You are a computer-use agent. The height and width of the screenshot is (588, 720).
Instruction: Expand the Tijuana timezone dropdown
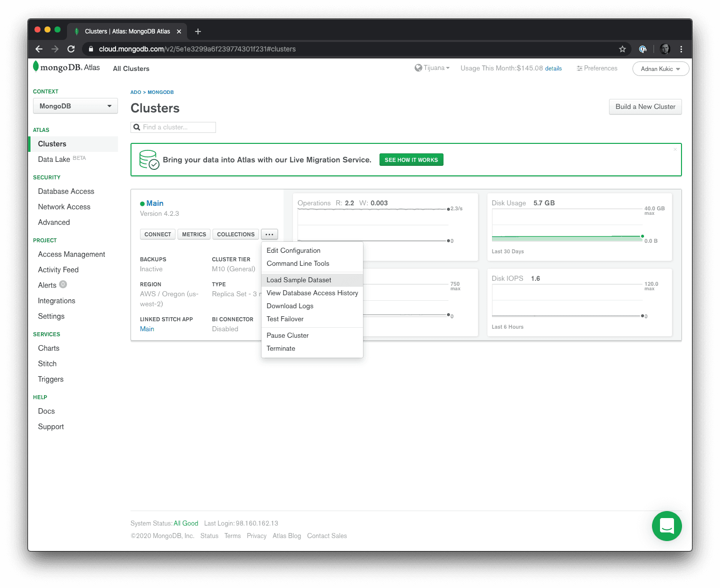pyautogui.click(x=432, y=68)
